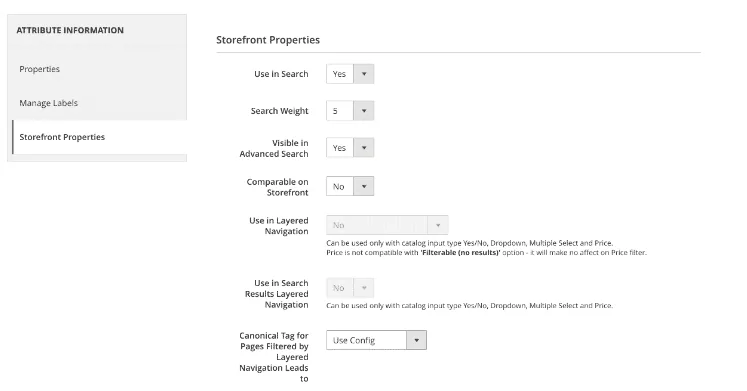Click the Storefront Properties section heading
This screenshot has width=747, height=391.
(x=268, y=40)
